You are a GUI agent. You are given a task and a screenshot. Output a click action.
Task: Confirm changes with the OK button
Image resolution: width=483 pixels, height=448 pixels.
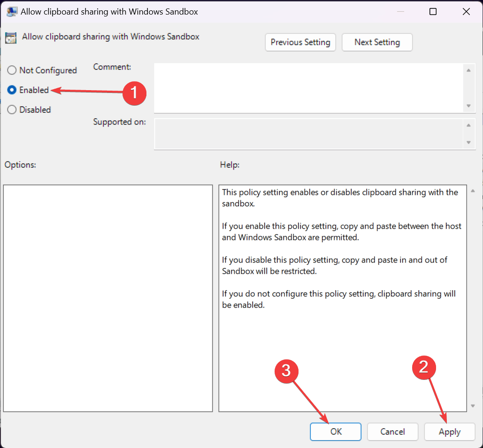click(x=335, y=432)
